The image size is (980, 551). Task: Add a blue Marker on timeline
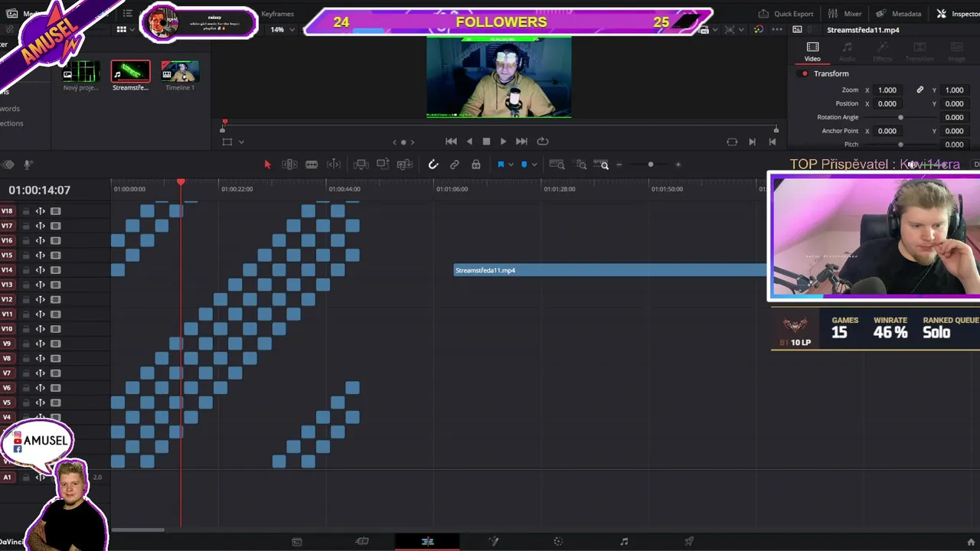click(x=524, y=165)
